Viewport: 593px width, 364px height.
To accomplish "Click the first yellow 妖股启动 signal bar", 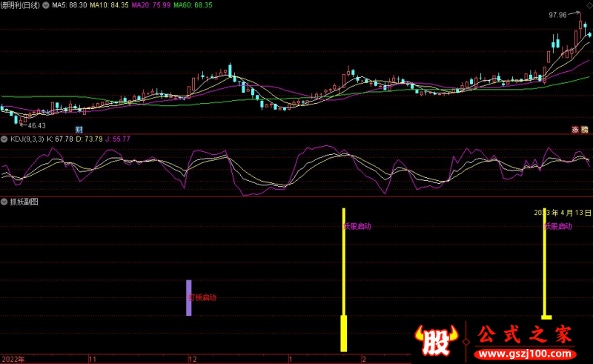I will (x=343, y=282).
